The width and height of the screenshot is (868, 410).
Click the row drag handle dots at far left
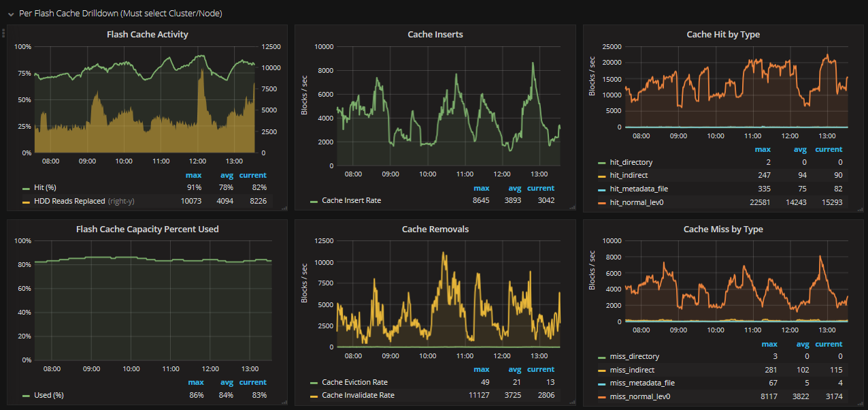3,32
